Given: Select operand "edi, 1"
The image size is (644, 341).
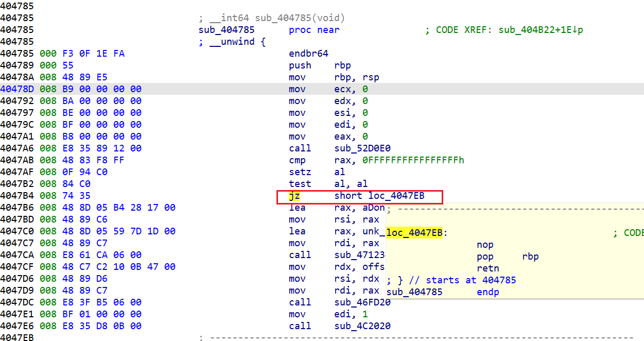Looking at the screenshot, I should click(x=351, y=314).
